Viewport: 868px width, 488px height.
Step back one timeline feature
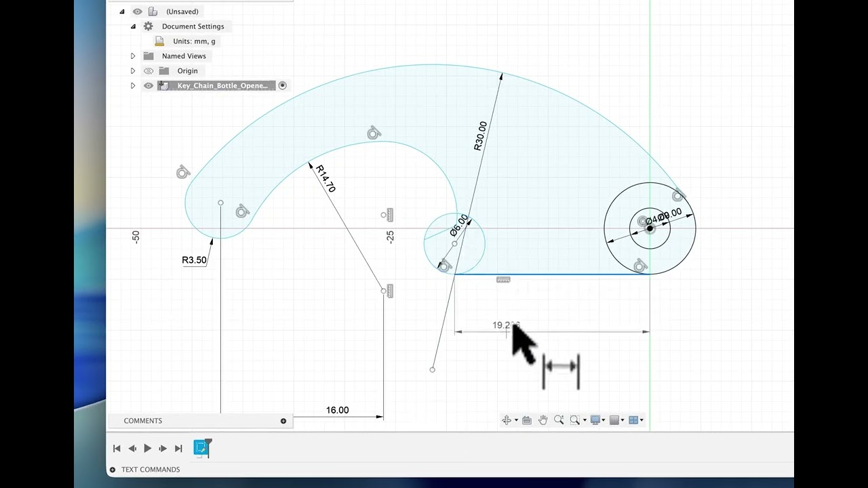132,448
